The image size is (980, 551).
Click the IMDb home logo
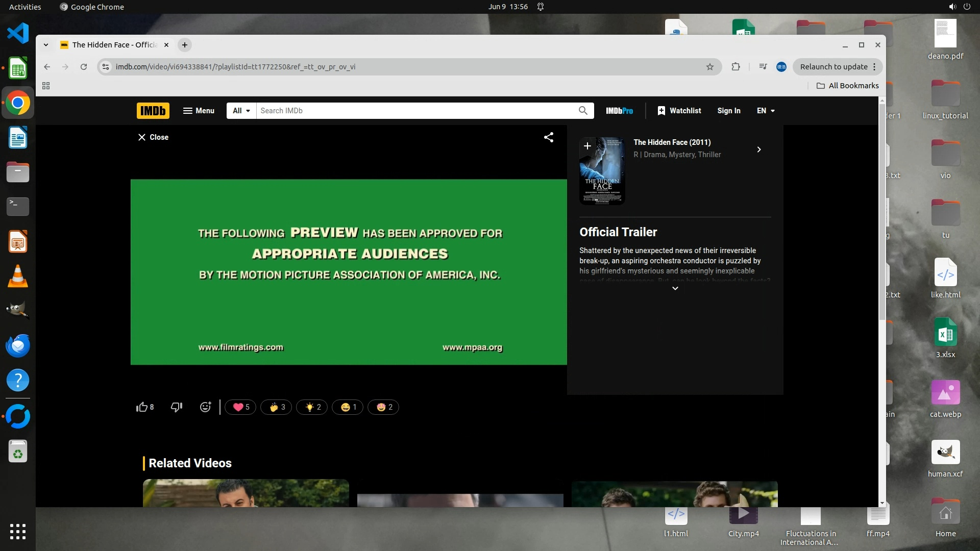point(153,111)
